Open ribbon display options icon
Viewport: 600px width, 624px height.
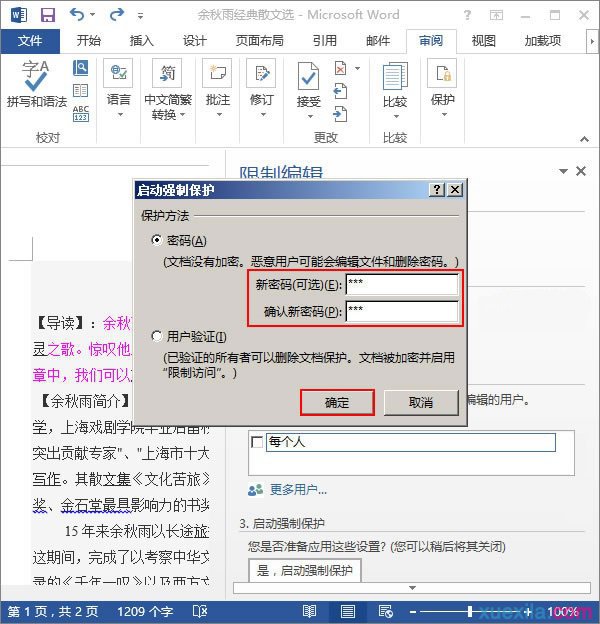tap(496, 15)
